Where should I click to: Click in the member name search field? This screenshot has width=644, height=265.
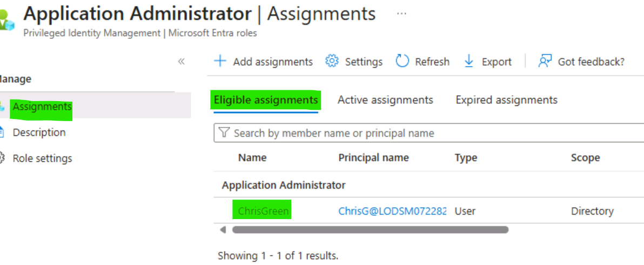(429, 133)
